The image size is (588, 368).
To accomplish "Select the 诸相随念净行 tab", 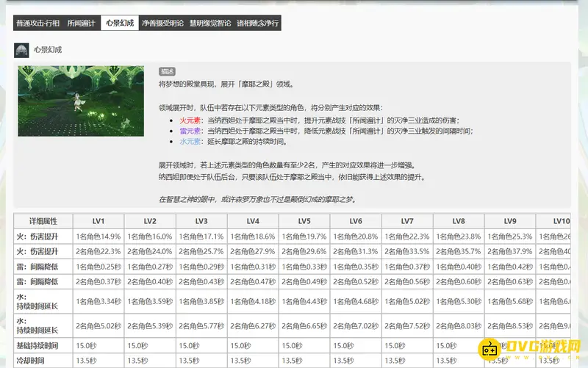I will pos(257,24).
